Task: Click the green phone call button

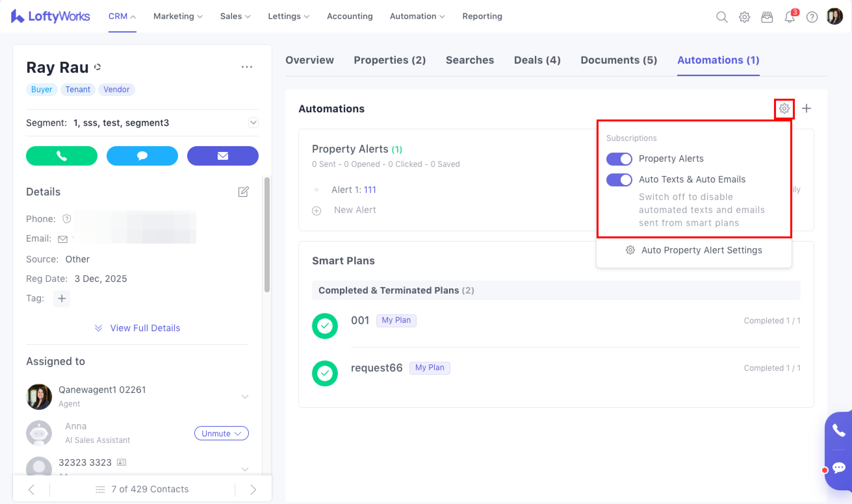Action: click(x=61, y=156)
